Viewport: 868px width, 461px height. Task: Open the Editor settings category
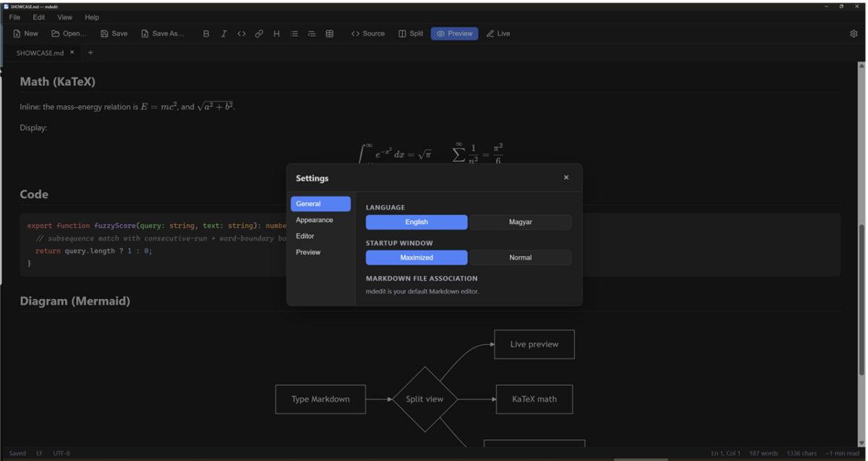[320, 236]
